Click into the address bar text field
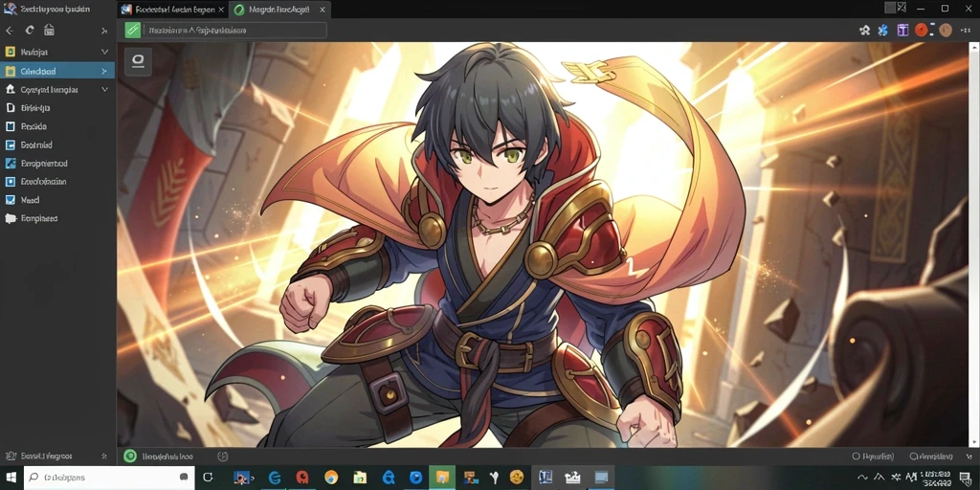The height and width of the screenshot is (490, 980). tap(235, 30)
